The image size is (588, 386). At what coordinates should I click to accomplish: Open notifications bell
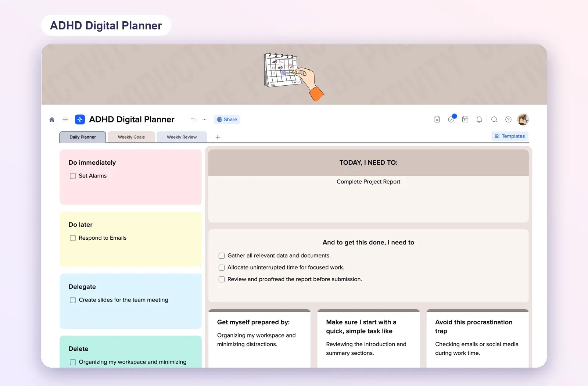pyautogui.click(x=479, y=119)
